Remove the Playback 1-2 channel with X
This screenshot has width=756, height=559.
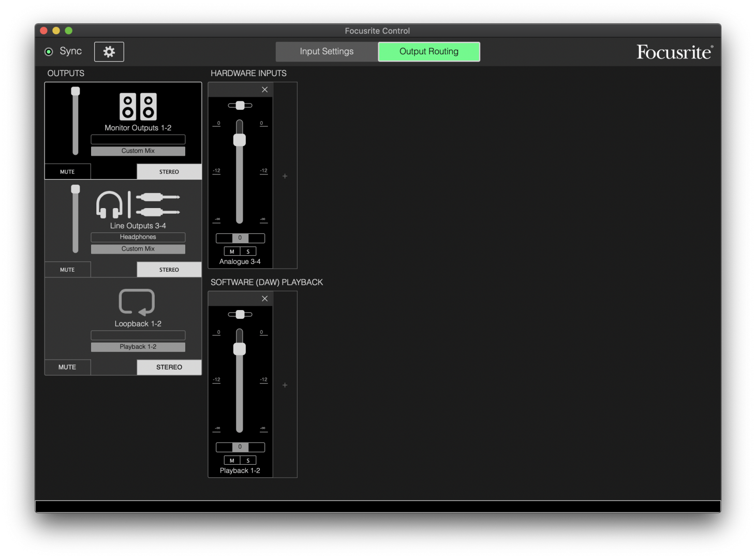coord(264,299)
